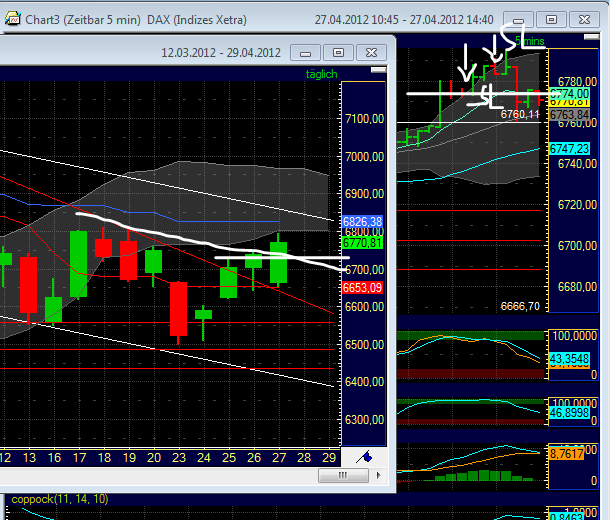This screenshot has width=610, height=520.
Task: Click the 5 mins timeframe label
Action: click(x=530, y=41)
